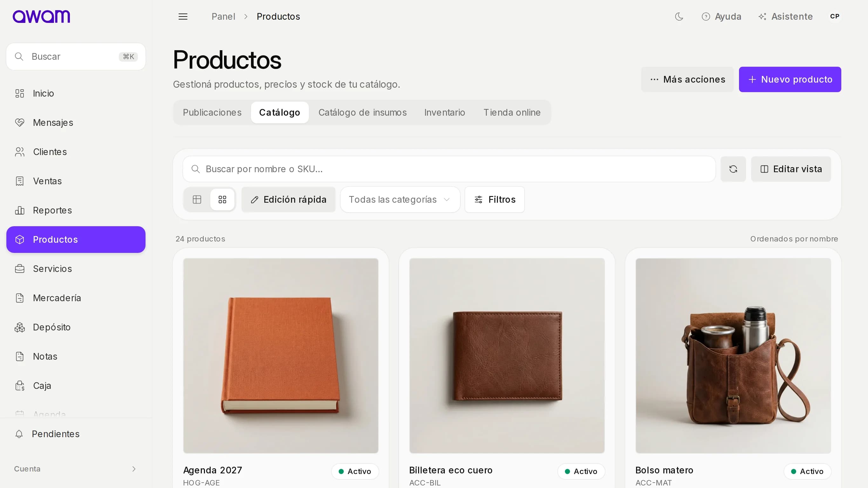The height and width of the screenshot is (488, 868).
Task: Select Productos in sidebar
Action: pyautogui.click(x=76, y=240)
